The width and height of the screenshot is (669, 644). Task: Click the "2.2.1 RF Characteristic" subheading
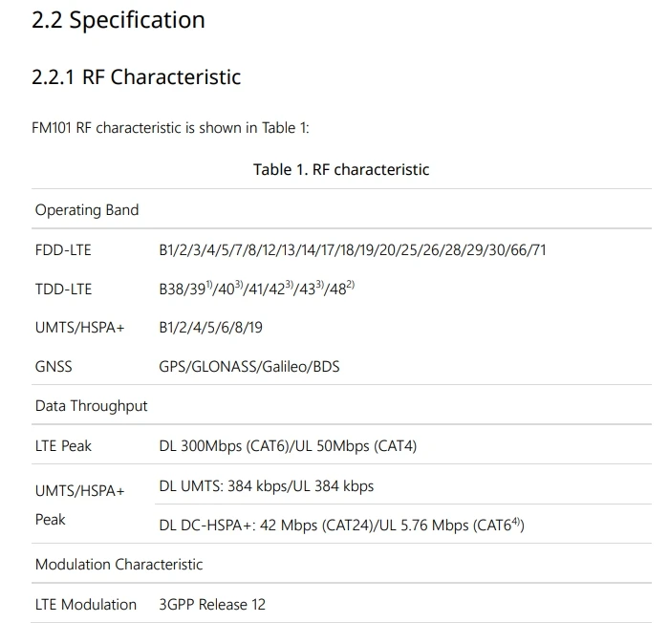pyautogui.click(x=137, y=77)
